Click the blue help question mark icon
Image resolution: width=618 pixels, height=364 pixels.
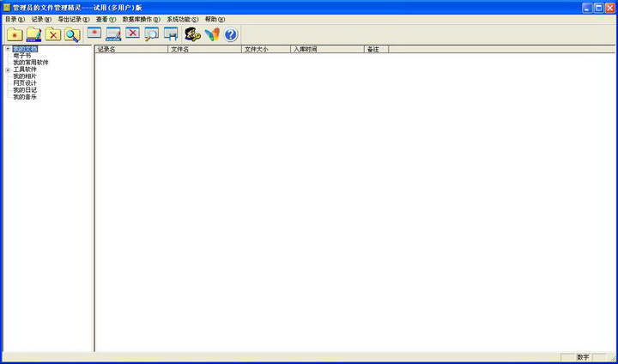point(231,34)
